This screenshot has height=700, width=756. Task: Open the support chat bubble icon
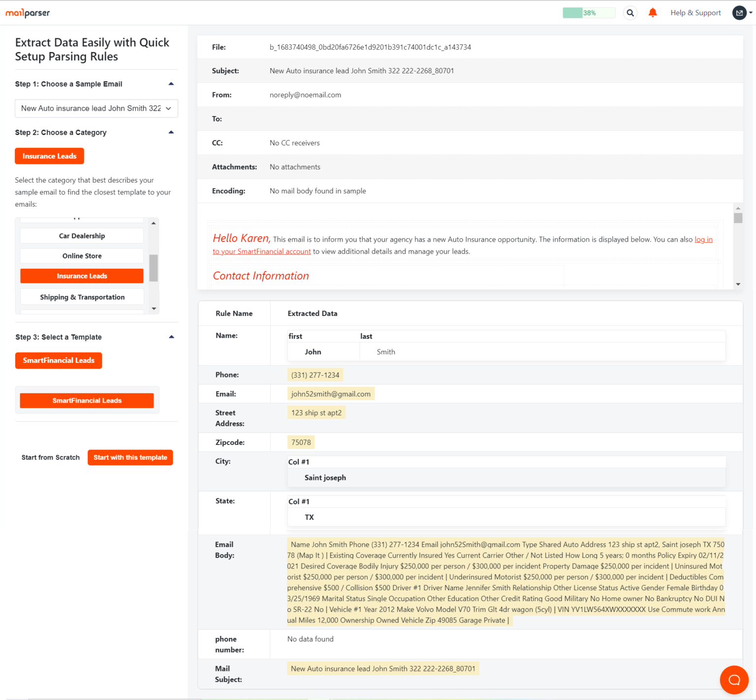tap(734, 680)
